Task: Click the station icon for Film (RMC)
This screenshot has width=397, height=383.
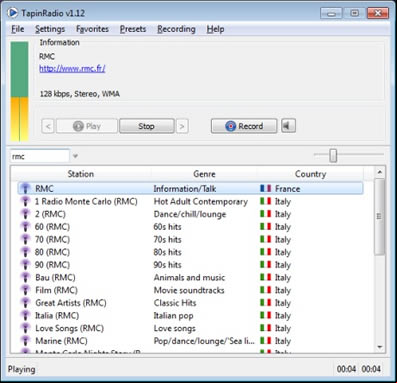Action: [25, 290]
